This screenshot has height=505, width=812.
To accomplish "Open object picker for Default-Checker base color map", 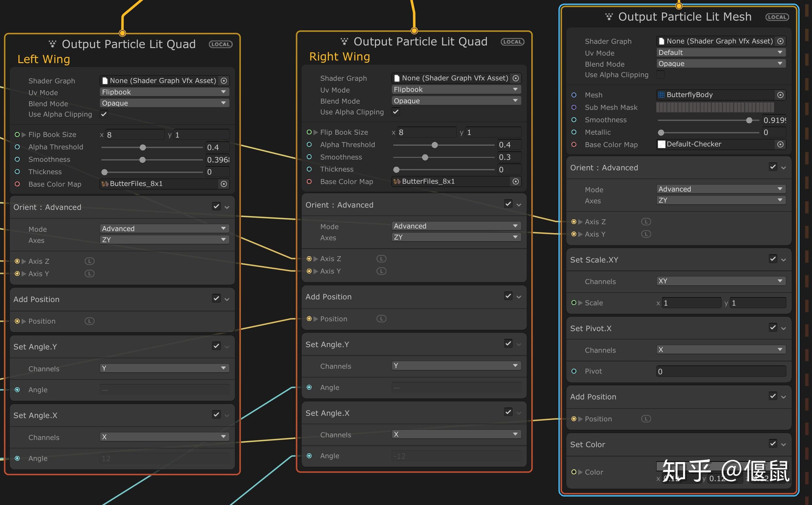I will tap(780, 144).
